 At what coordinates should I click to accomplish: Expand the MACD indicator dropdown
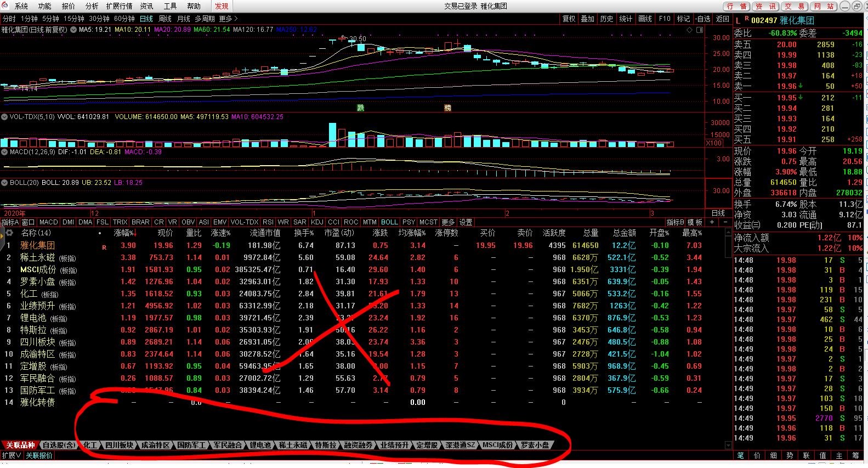4,152
